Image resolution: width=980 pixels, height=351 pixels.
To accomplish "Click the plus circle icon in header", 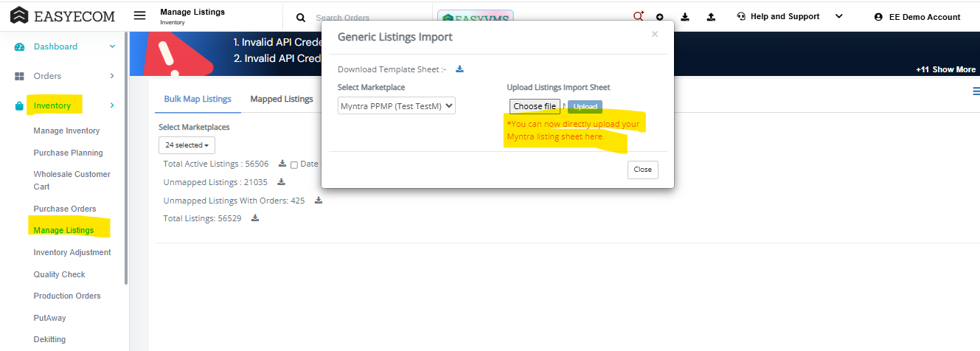I will pyautogui.click(x=659, y=17).
